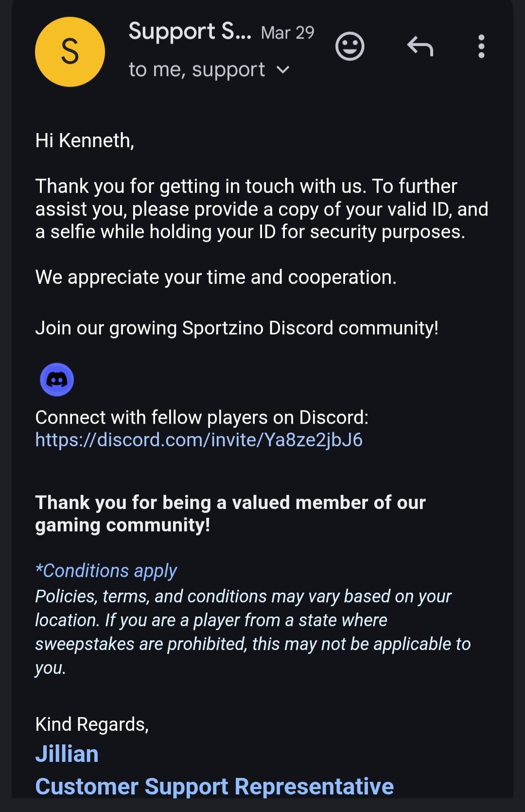
Task: Click the paragraph requesting a valid ID
Action: [x=262, y=209]
